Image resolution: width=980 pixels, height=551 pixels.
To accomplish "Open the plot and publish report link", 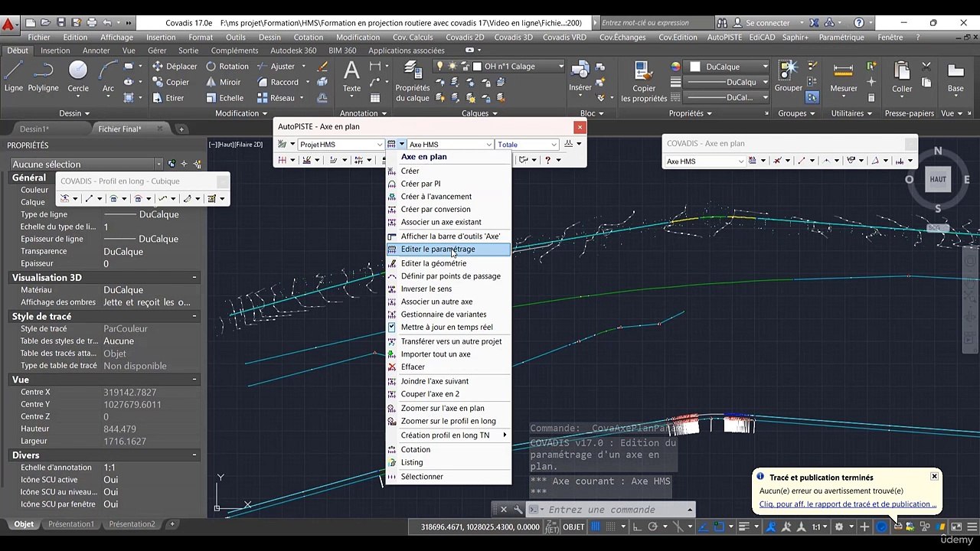I will (848, 504).
